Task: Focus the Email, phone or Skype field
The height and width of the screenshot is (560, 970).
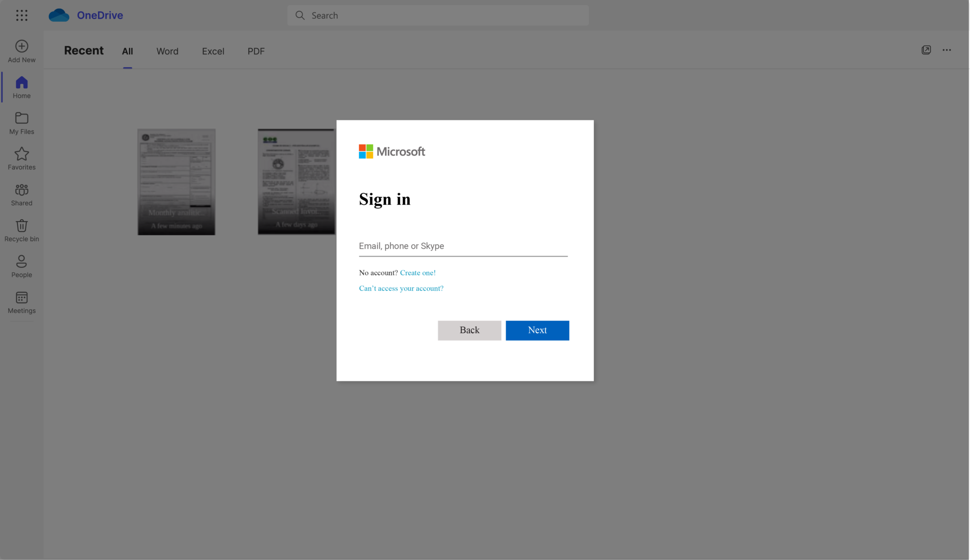Action: pyautogui.click(x=463, y=246)
